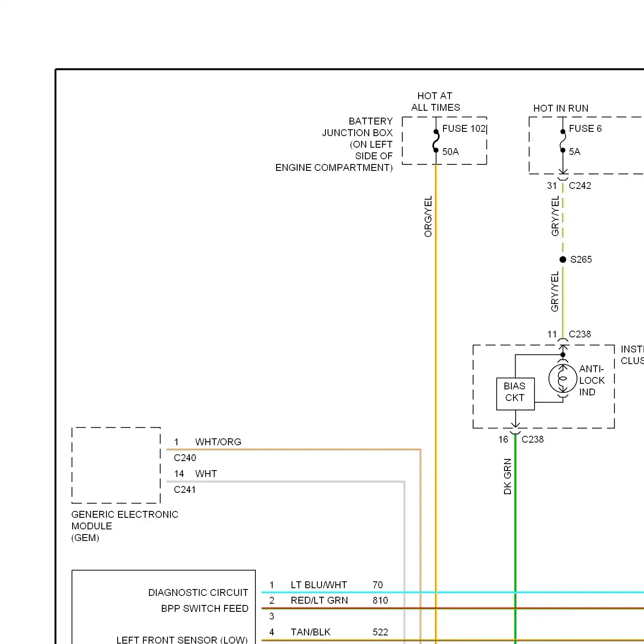Click the LEFT FRONT SENSOR (LOW) label
Viewport: 644px width, 644px height.
pos(182,639)
